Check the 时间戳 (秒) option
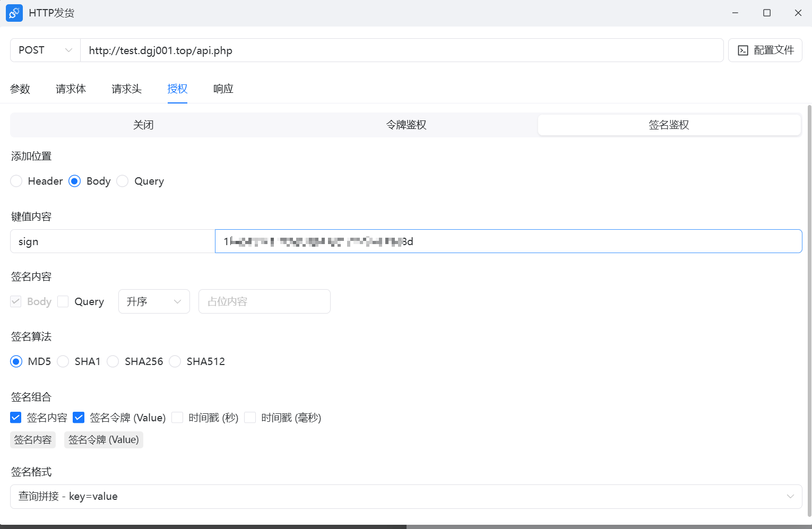The height and width of the screenshot is (529, 812). point(177,418)
